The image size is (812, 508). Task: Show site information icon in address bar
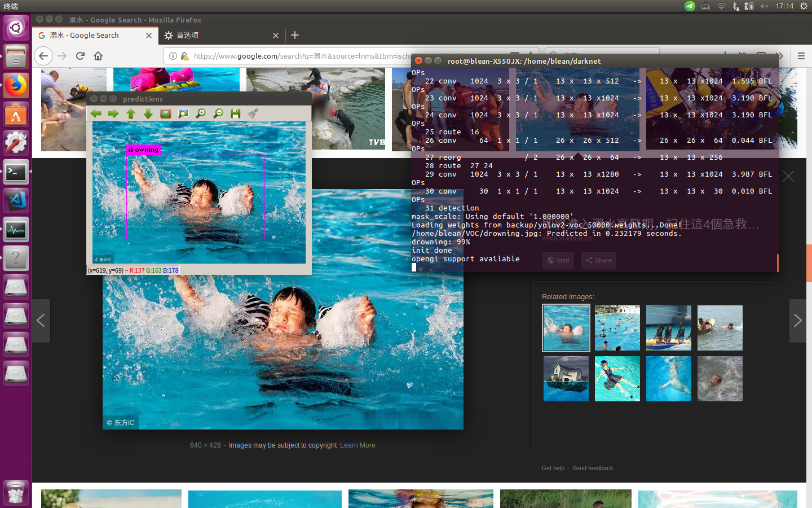point(173,56)
